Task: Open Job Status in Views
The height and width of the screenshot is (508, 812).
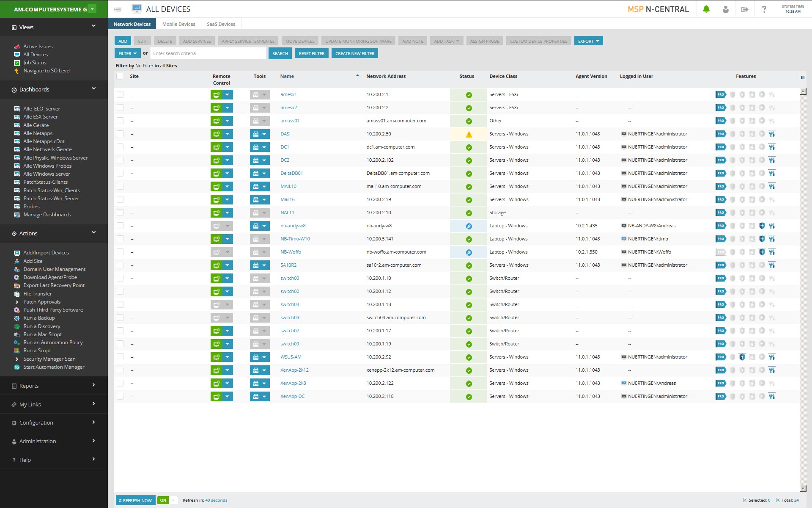Action: (x=35, y=63)
